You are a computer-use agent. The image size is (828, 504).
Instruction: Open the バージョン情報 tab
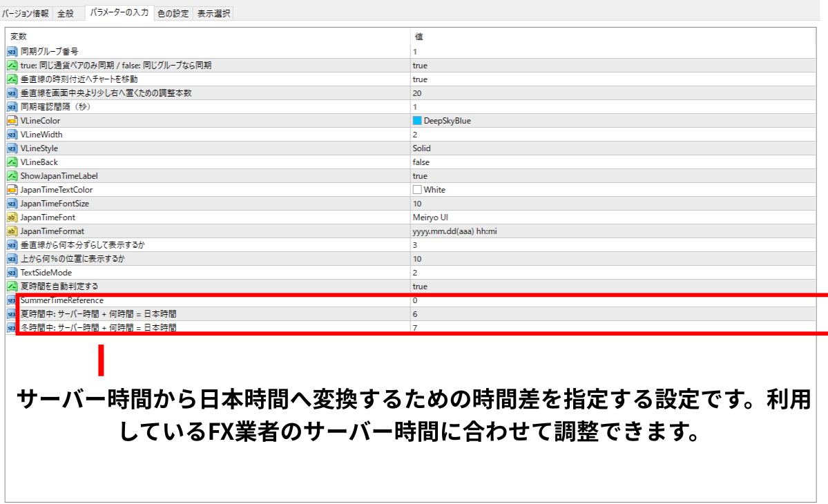point(26,13)
